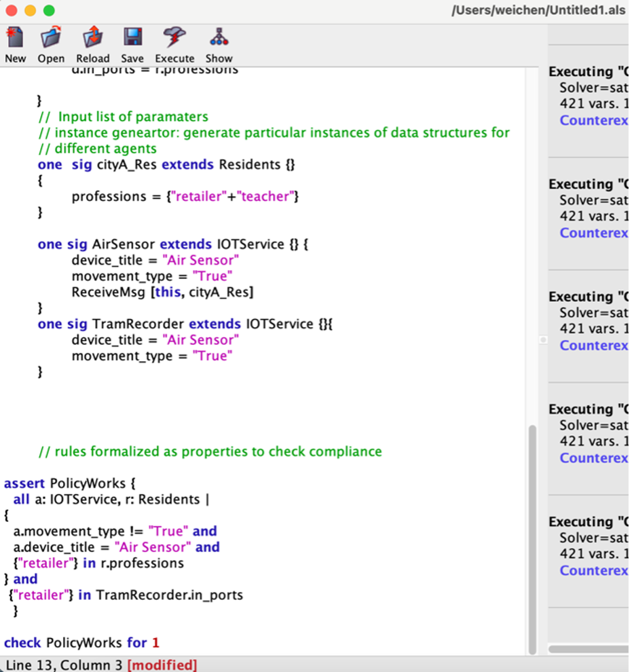Close the window with the red button
This screenshot has height=672, width=630.
[x=11, y=11]
